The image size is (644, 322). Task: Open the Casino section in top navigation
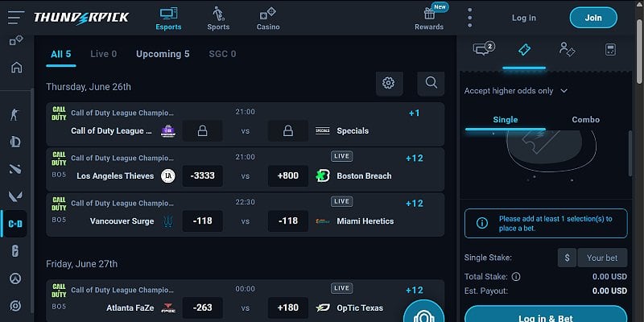(x=268, y=18)
